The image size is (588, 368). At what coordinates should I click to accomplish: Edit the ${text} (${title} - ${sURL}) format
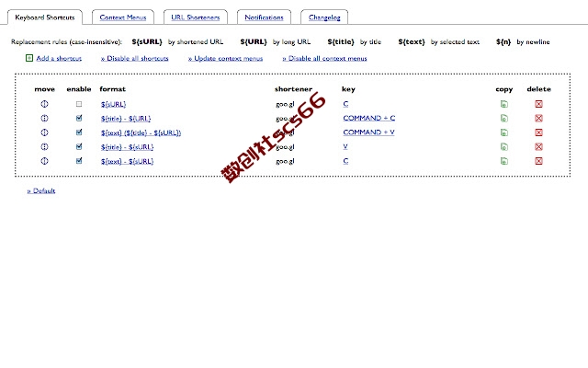coord(141,132)
